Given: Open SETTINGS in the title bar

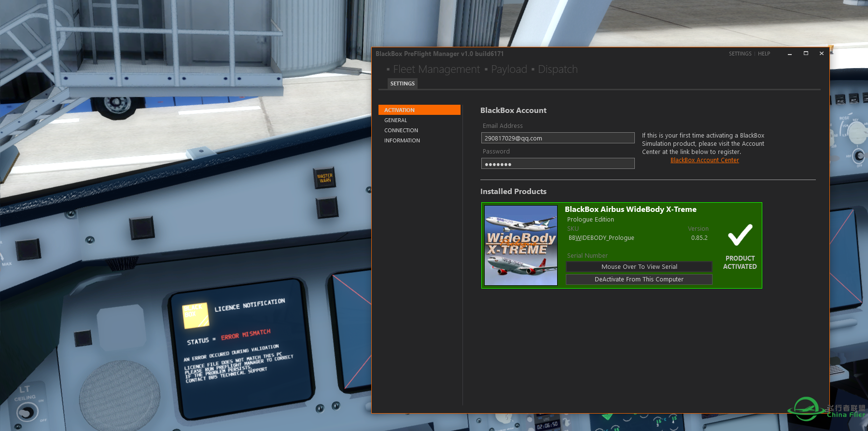Looking at the screenshot, I should click(x=740, y=54).
